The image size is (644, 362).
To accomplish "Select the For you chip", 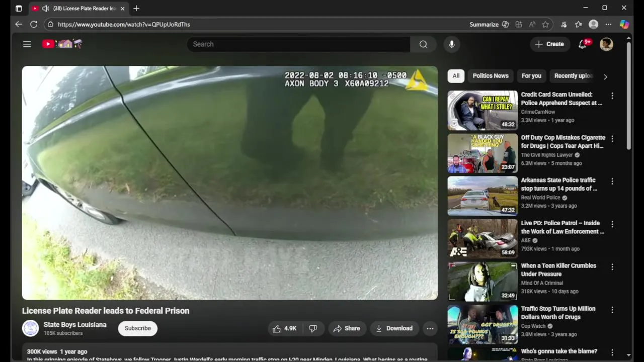I will tap(531, 76).
